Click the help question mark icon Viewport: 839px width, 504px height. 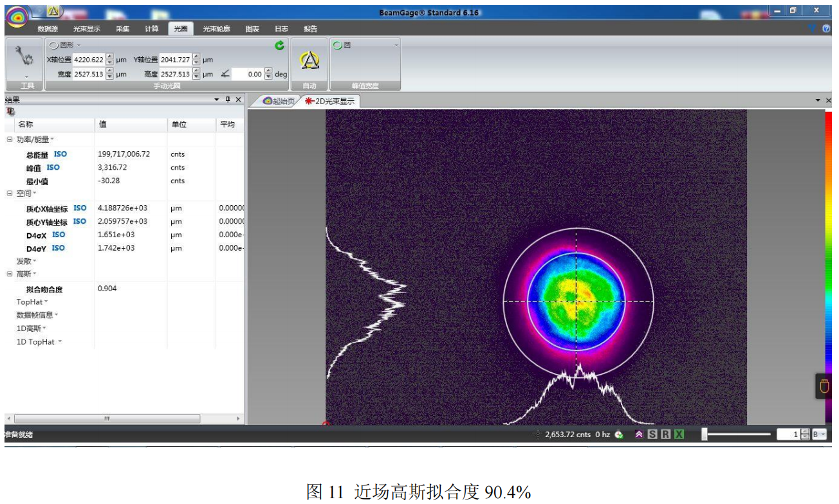coord(826,28)
